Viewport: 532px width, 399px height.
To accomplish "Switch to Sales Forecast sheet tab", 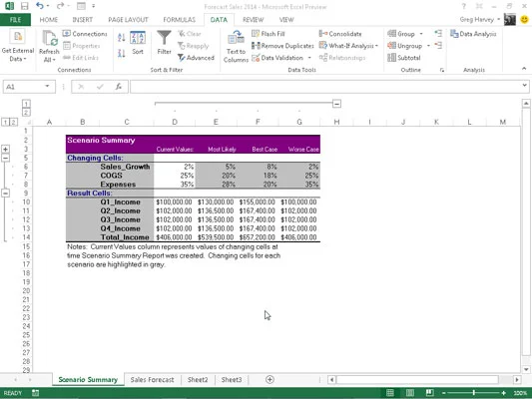I will [x=152, y=380].
